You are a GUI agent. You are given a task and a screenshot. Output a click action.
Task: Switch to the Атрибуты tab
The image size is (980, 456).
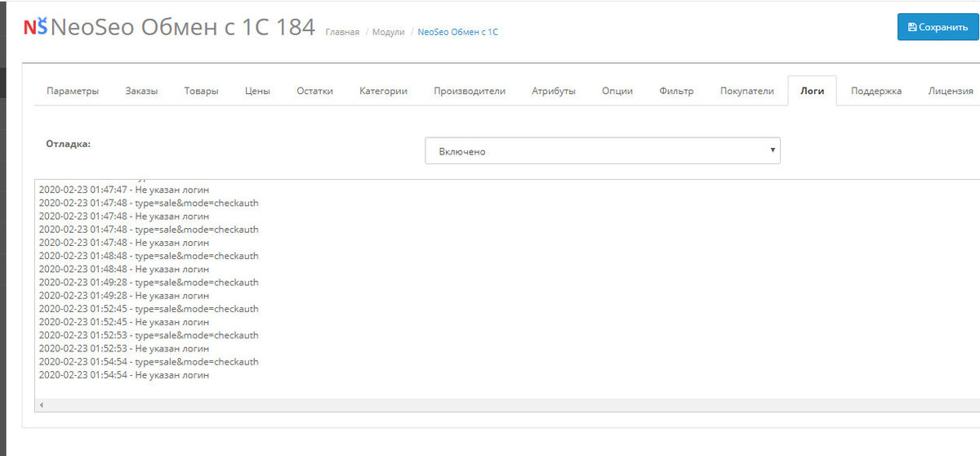coord(554,91)
